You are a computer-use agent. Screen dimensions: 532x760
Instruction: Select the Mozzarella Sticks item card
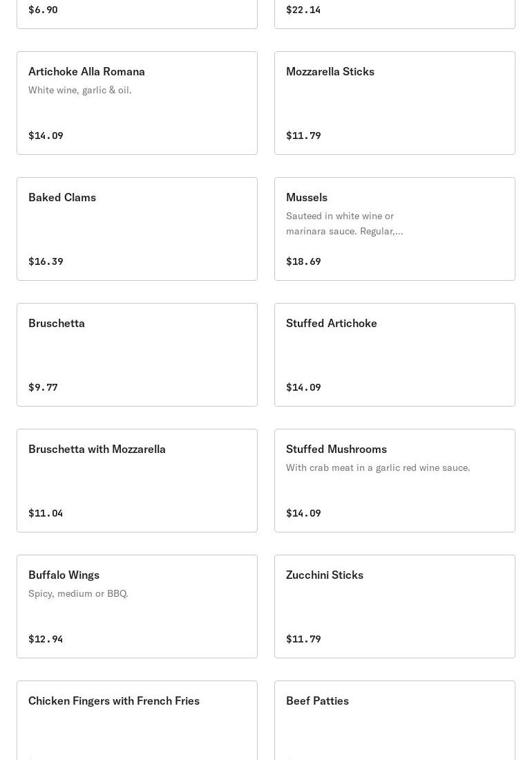(x=395, y=103)
